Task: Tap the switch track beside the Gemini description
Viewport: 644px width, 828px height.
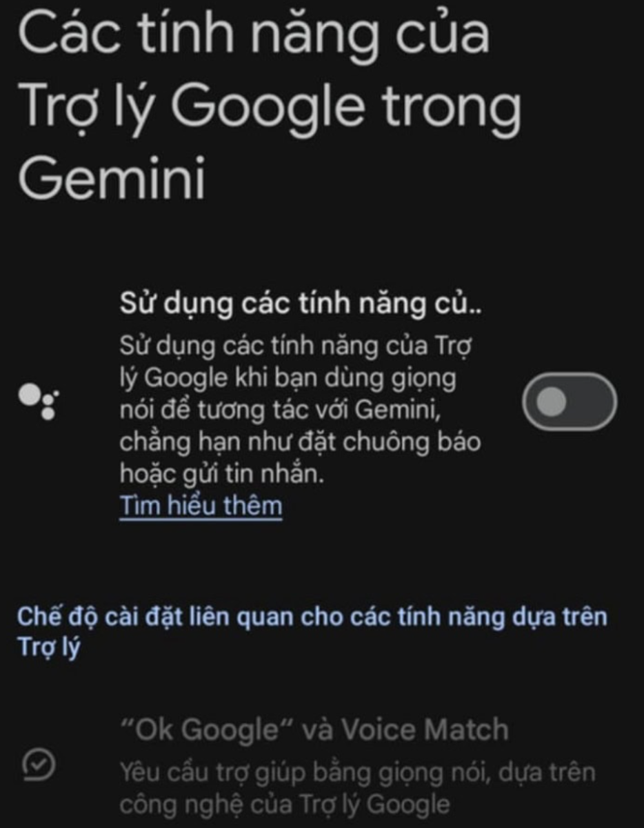Action: 569,402
